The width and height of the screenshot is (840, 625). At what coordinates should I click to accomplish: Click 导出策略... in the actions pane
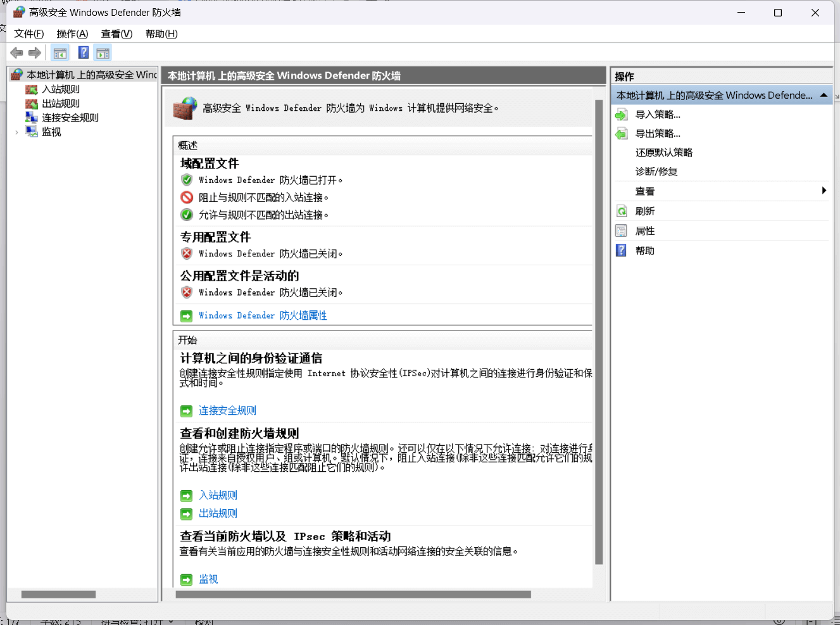[658, 134]
